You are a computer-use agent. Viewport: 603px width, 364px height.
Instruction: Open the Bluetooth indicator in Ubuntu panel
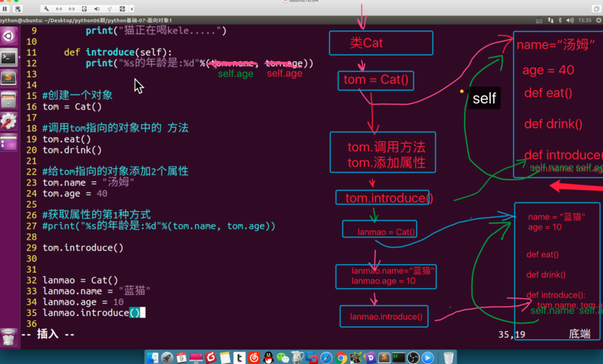[560, 20]
